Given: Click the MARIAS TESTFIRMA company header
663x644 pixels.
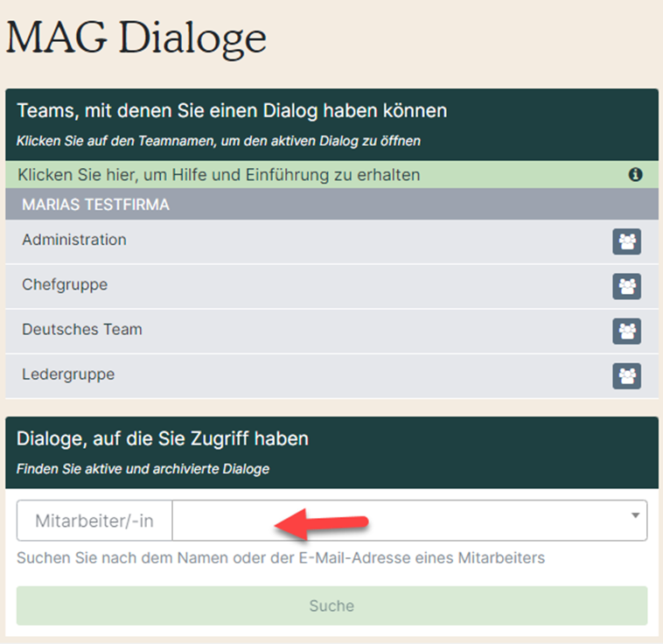Looking at the screenshot, I should tap(96, 205).
